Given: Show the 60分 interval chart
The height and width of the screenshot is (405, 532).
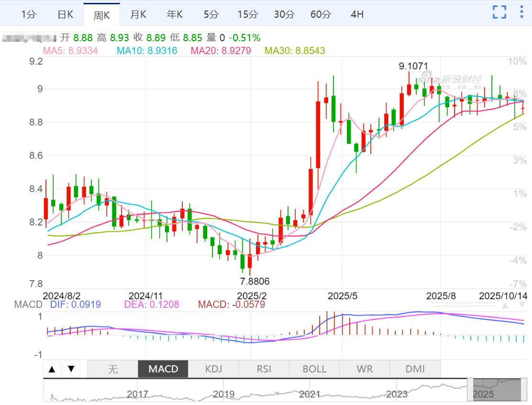Looking at the screenshot, I should 321,14.
